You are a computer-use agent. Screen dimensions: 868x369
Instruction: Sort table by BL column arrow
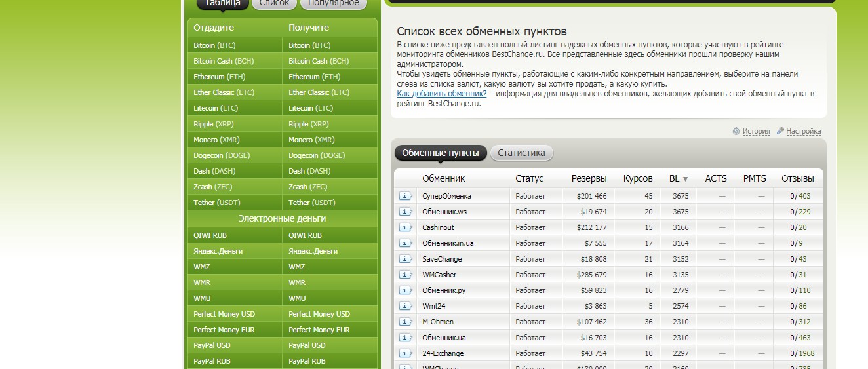[686, 179]
